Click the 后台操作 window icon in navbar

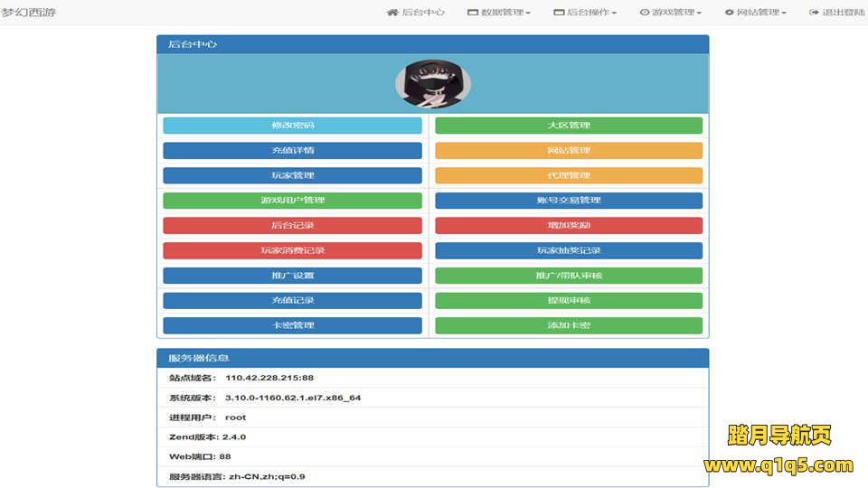coord(559,13)
